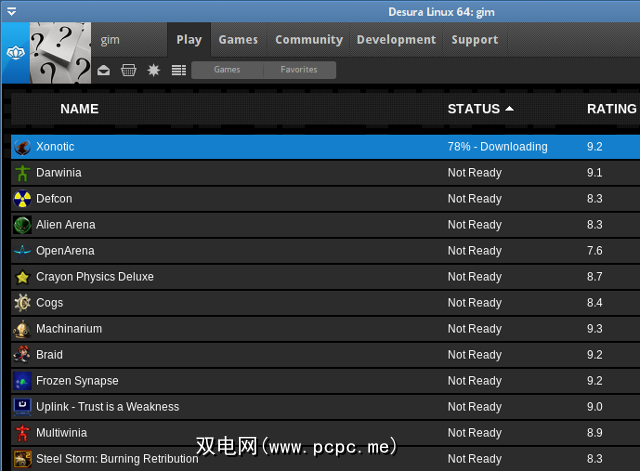This screenshot has width=640, height=471.
Task: Click Multiwinia's 8.9 rating
Action: tap(595, 433)
